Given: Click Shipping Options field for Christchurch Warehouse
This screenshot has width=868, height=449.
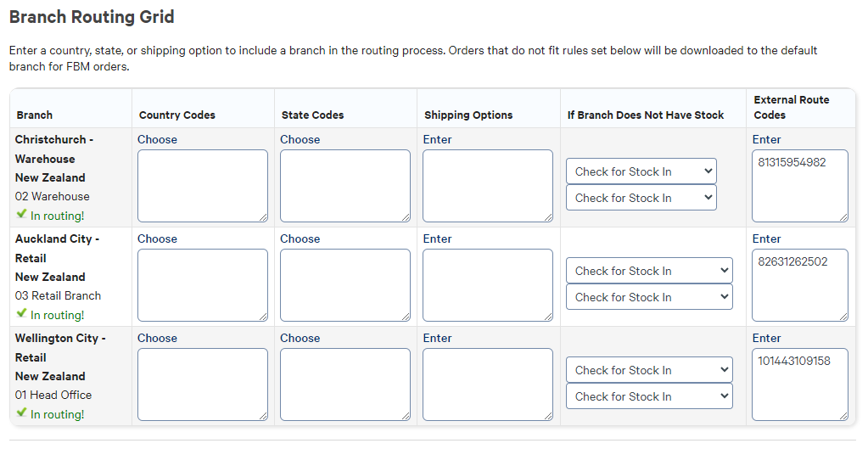Looking at the screenshot, I should tap(487, 186).
